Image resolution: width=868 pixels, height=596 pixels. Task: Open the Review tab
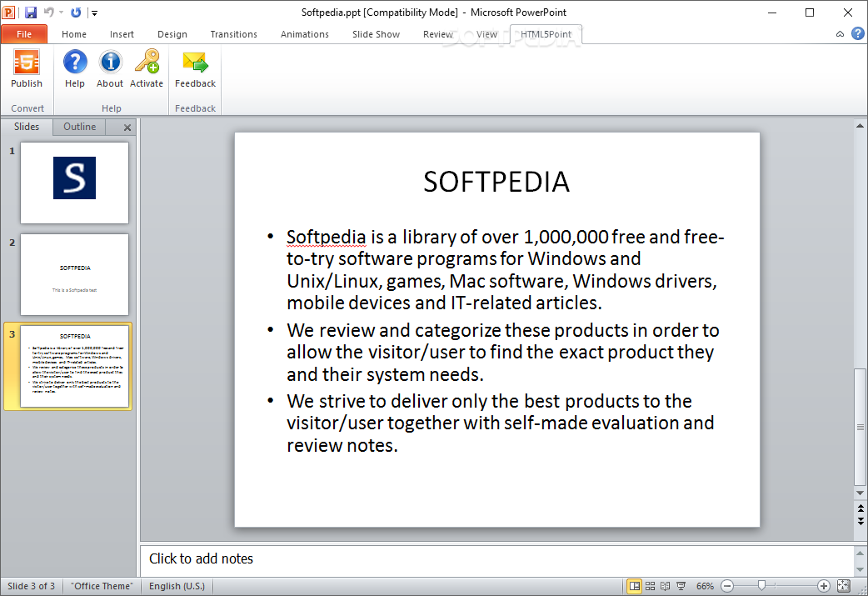tap(438, 34)
